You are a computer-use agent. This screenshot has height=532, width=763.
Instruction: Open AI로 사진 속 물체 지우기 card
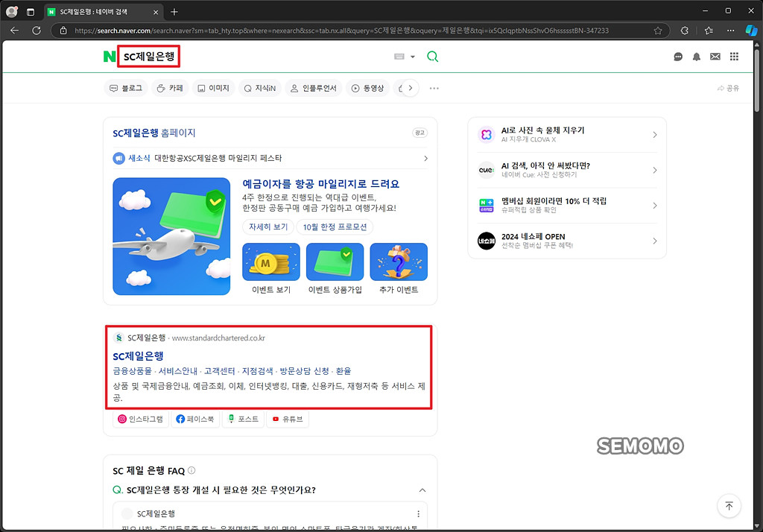point(567,135)
